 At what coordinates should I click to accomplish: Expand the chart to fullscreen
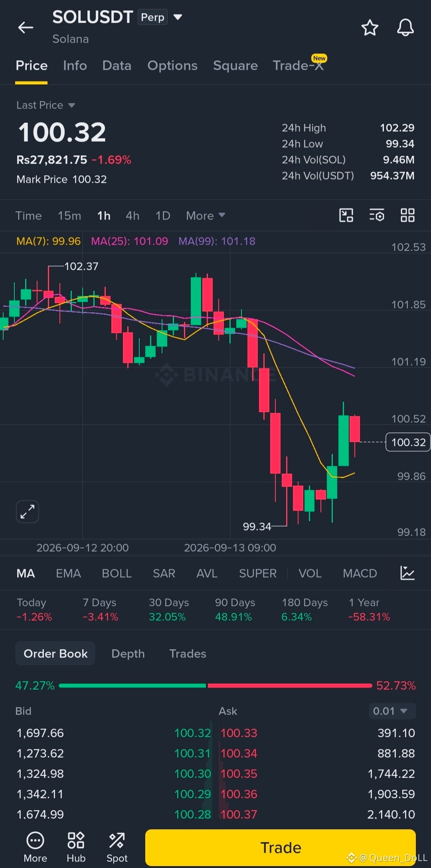pos(28,511)
